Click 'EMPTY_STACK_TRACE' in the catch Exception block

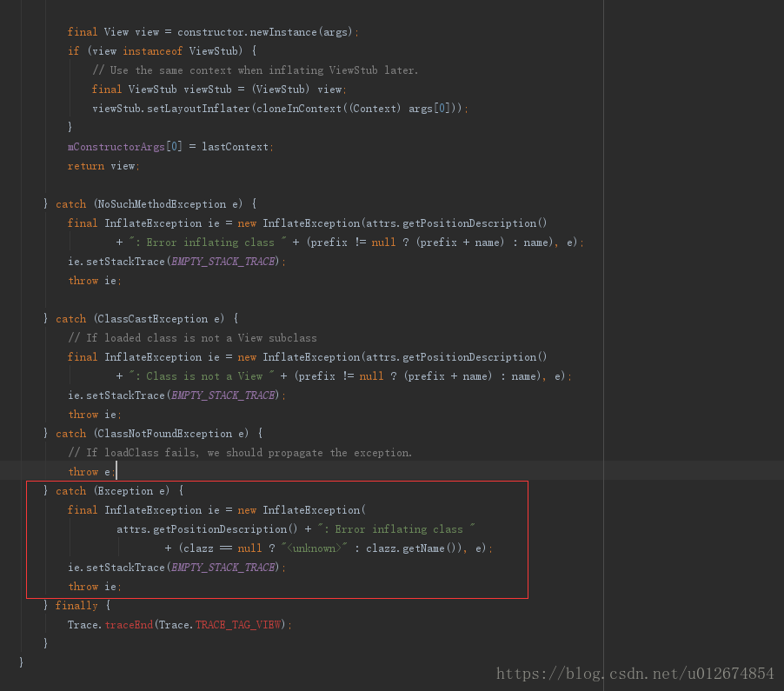tap(223, 568)
